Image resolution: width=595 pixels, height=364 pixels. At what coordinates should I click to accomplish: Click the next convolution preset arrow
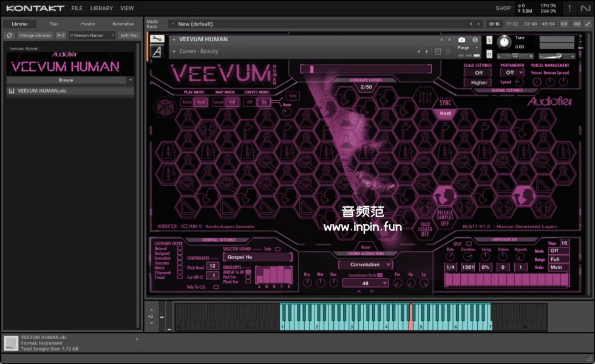coord(372,291)
